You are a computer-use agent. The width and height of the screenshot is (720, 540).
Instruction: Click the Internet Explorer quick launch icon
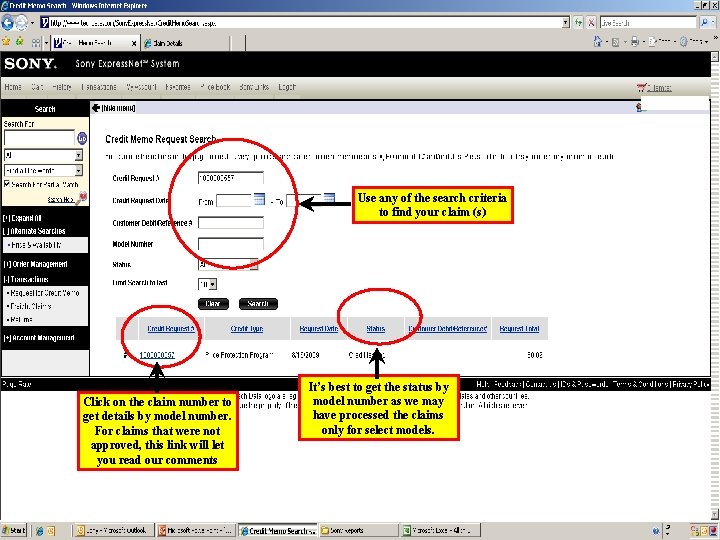(x=39, y=531)
